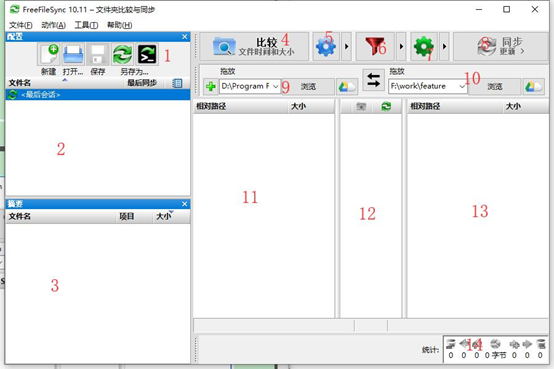Open comparison settings blue gear
This screenshot has height=369, width=554.
click(326, 47)
